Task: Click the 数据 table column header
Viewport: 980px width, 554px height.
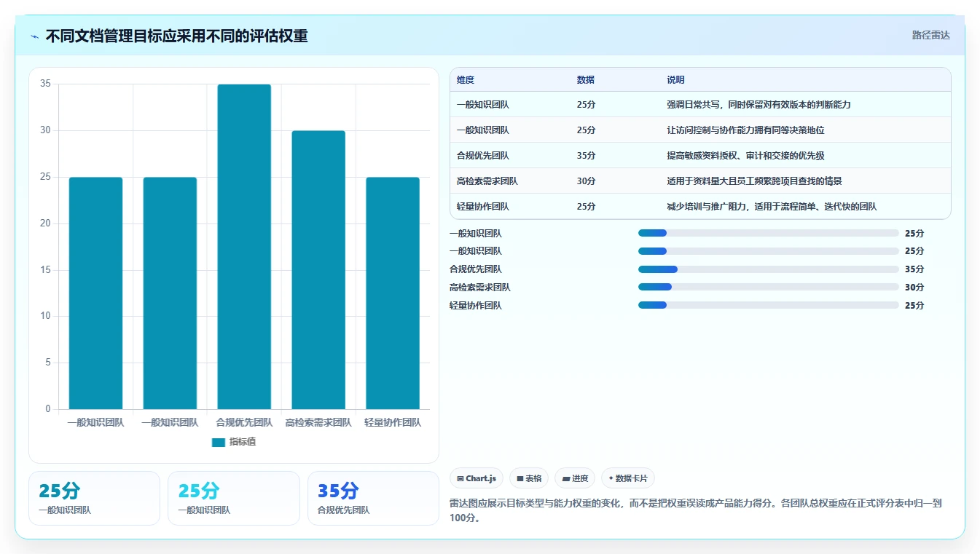Action: [586, 80]
